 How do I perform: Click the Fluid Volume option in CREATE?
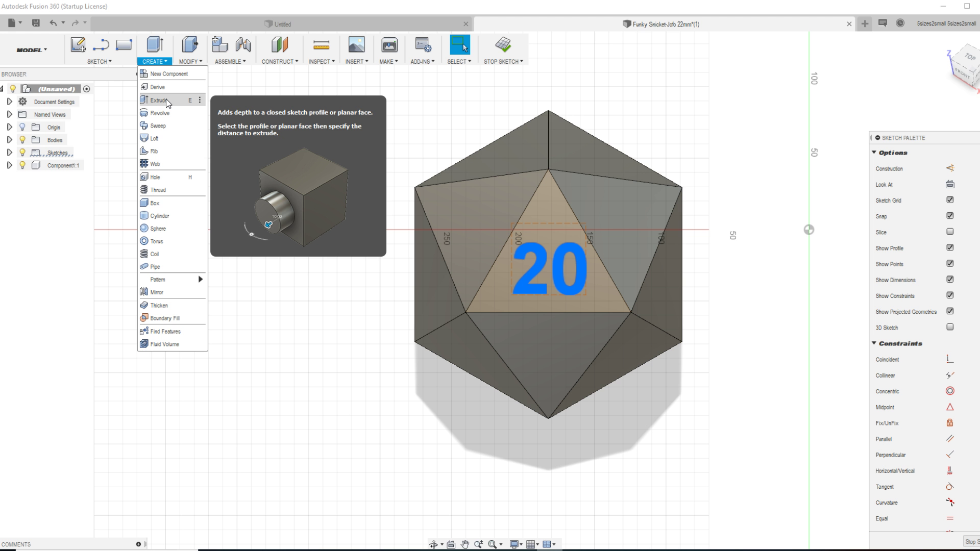[165, 344]
